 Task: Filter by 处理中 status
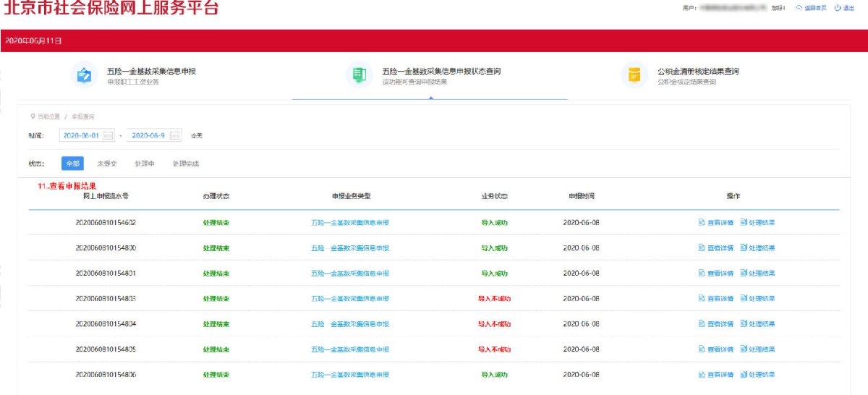coord(145,164)
